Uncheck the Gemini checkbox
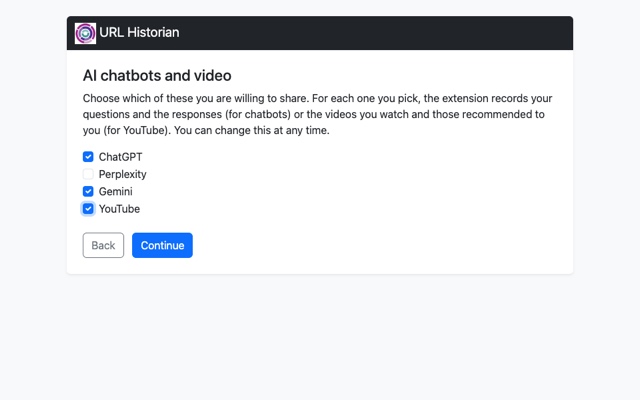The image size is (640, 400). tap(88, 191)
